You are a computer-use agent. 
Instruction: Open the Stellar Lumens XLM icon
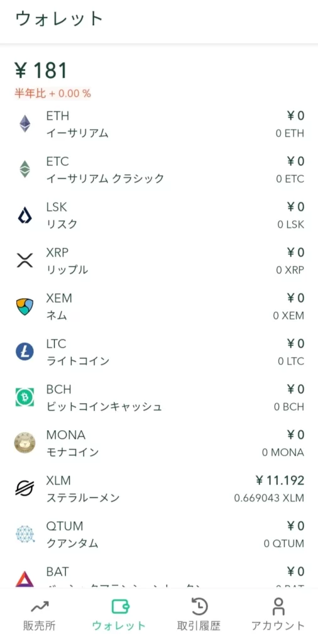coord(25,488)
